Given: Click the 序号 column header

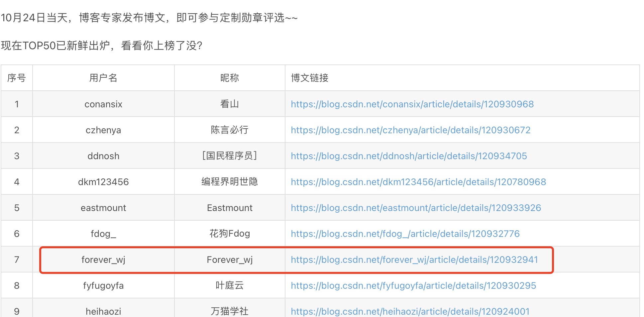Looking at the screenshot, I should 17,78.
